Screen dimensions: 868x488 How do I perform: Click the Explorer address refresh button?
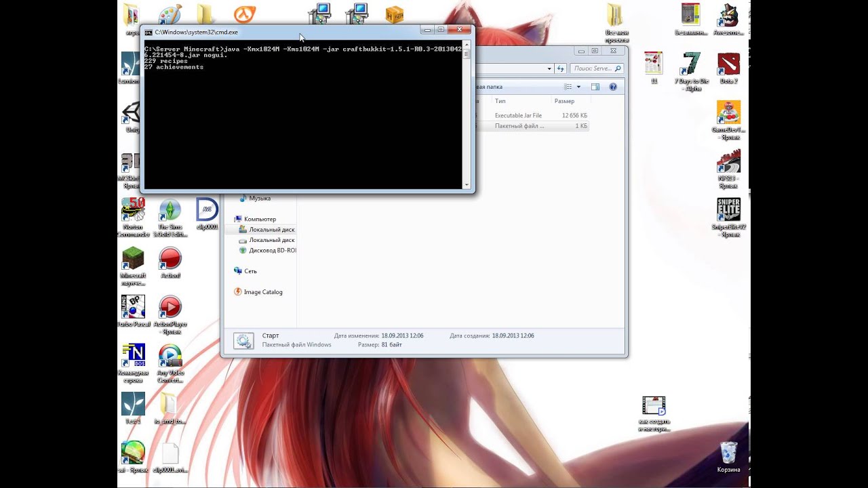point(560,68)
